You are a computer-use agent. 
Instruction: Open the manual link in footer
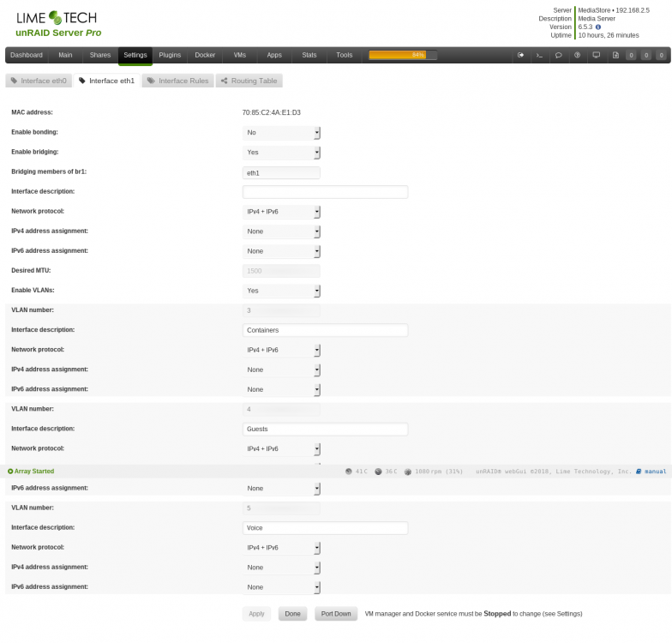click(655, 472)
